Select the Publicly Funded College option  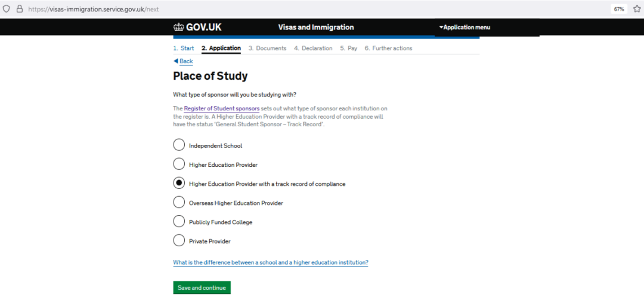[x=179, y=222]
